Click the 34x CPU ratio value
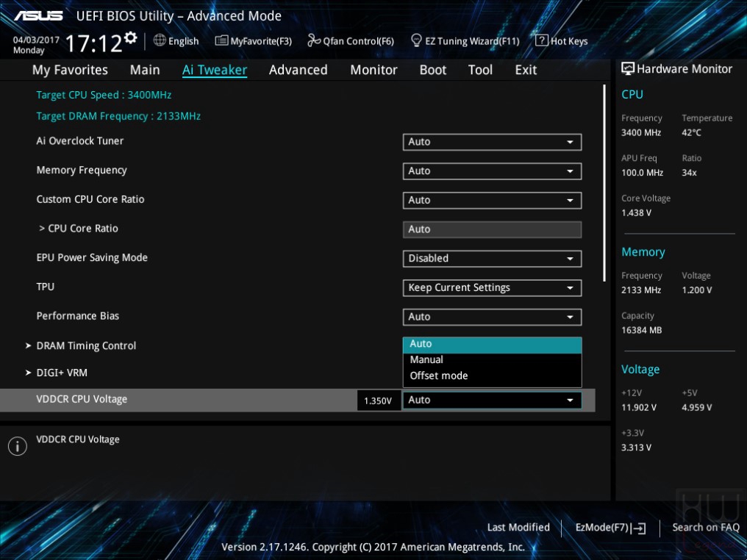This screenshot has height=560, width=747. coord(690,173)
